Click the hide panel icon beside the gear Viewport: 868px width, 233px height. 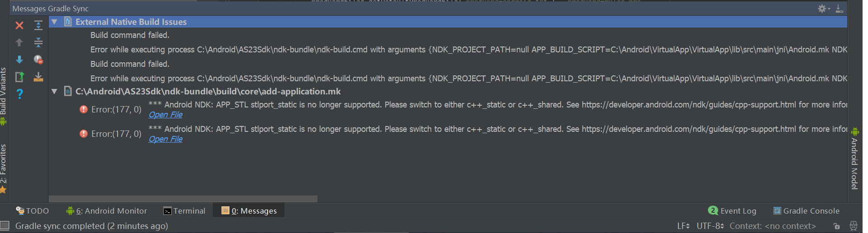pyautogui.click(x=839, y=9)
